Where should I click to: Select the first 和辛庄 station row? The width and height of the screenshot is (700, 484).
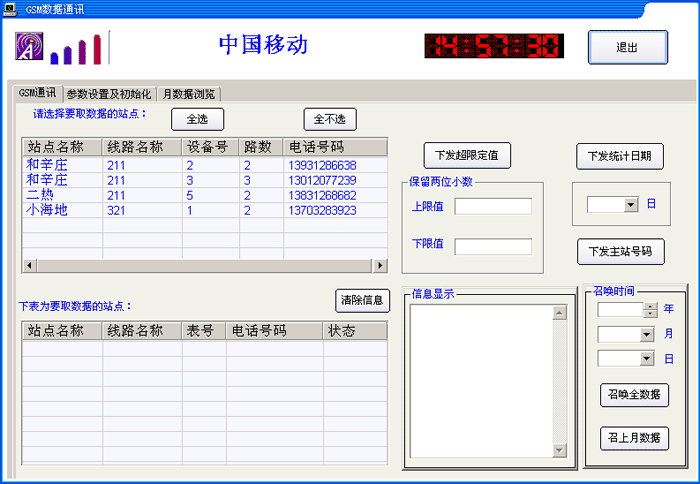(205, 165)
